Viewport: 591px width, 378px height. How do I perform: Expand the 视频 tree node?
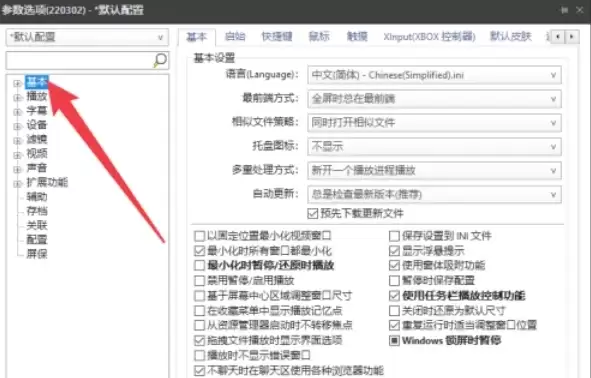coord(17,155)
